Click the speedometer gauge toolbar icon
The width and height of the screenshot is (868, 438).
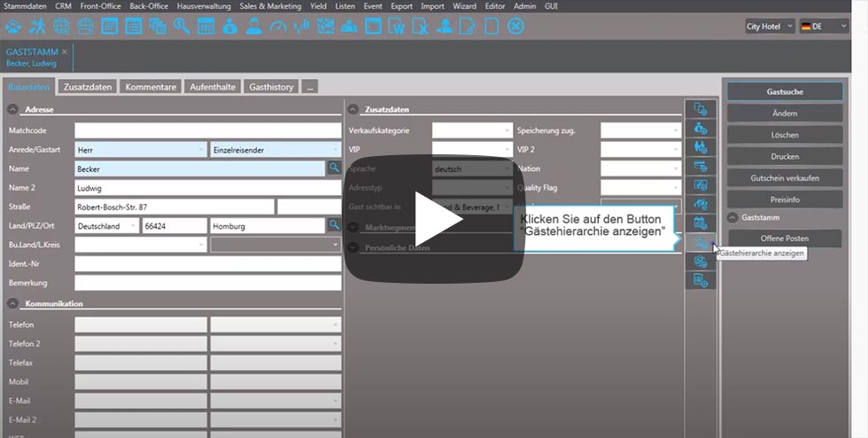278,26
